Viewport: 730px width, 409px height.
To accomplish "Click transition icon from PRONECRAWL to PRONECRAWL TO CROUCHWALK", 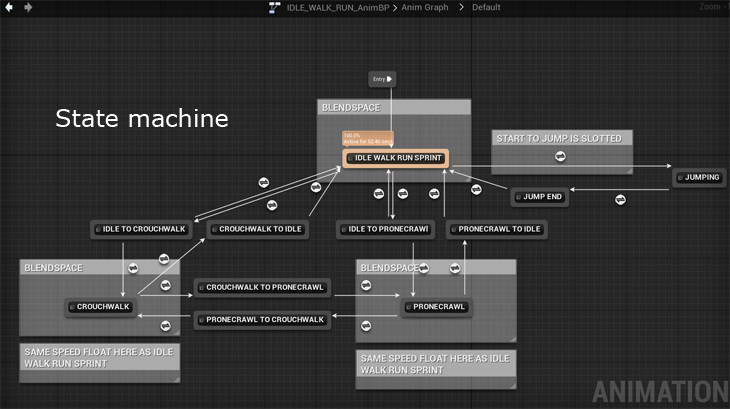I will pos(366,326).
